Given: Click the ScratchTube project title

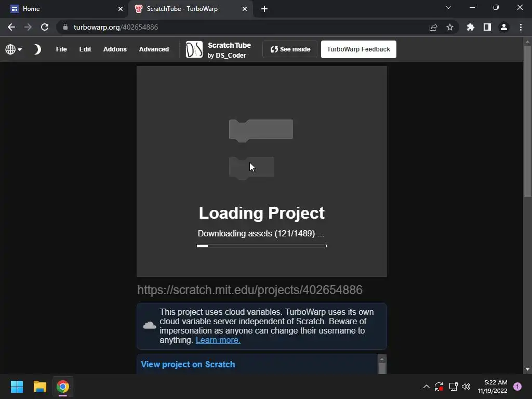Looking at the screenshot, I should coord(229,45).
